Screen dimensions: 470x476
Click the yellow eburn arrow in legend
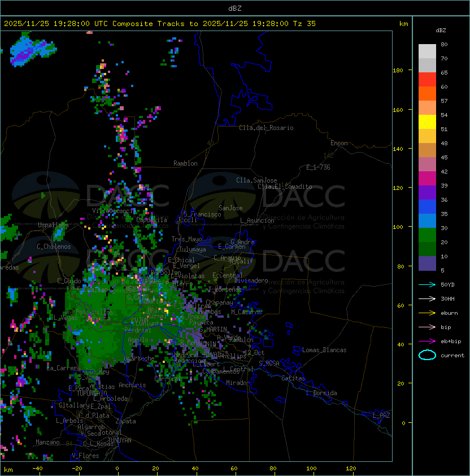427,313
